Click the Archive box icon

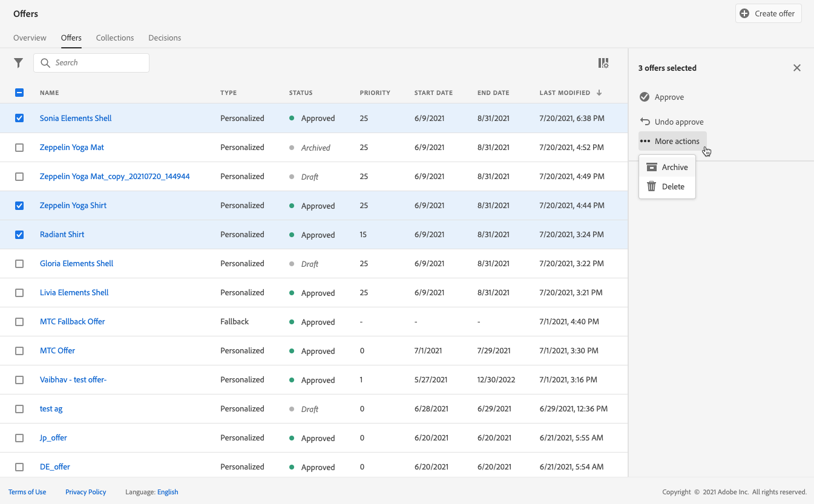click(x=652, y=168)
